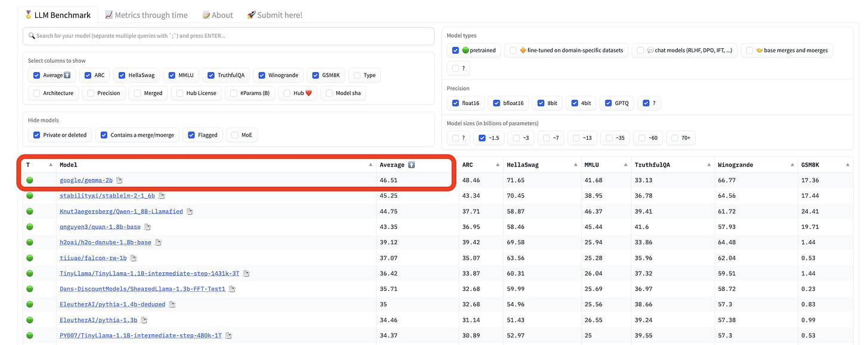868x345 pixels.
Task: Click the copy icon after KnutJaegersberg/Qwen-1_8B-Llamafied
Action: click(190, 211)
